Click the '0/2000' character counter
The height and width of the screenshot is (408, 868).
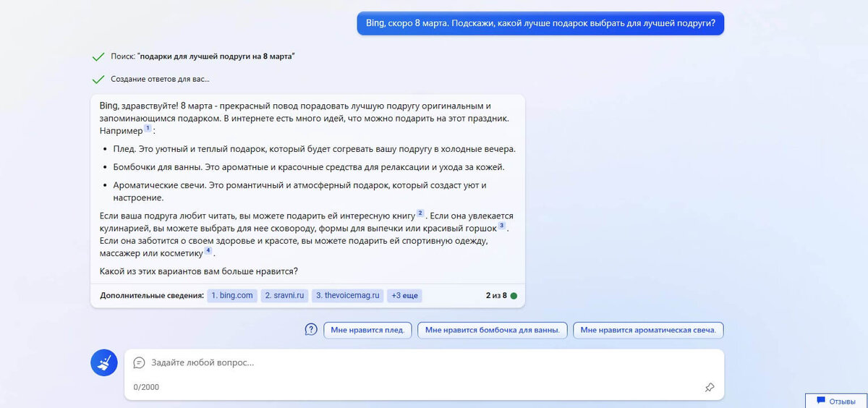tap(146, 387)
